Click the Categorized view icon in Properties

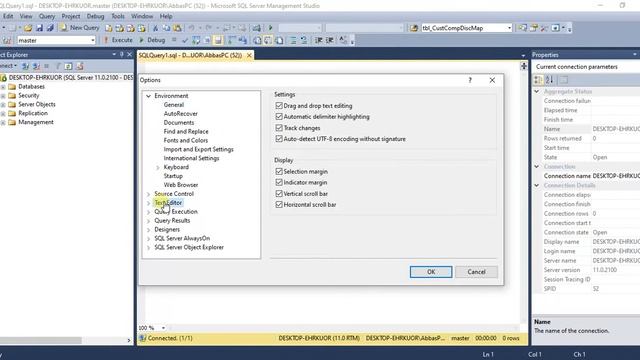[538, 80]
